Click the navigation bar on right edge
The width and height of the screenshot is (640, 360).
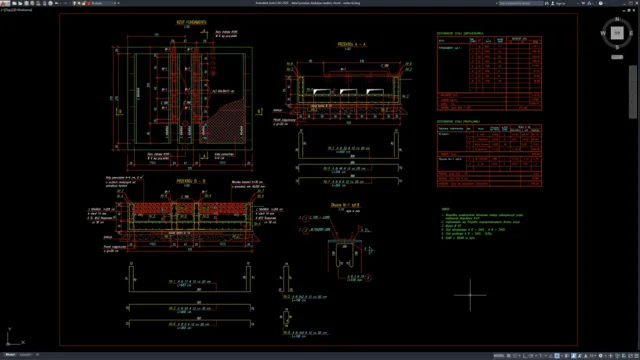(633, 92)
